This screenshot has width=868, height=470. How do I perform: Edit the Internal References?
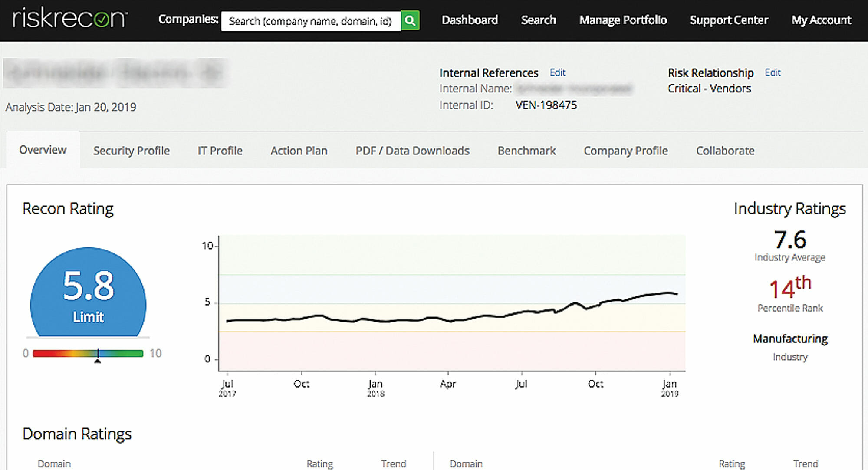click(x=557, y=72)
